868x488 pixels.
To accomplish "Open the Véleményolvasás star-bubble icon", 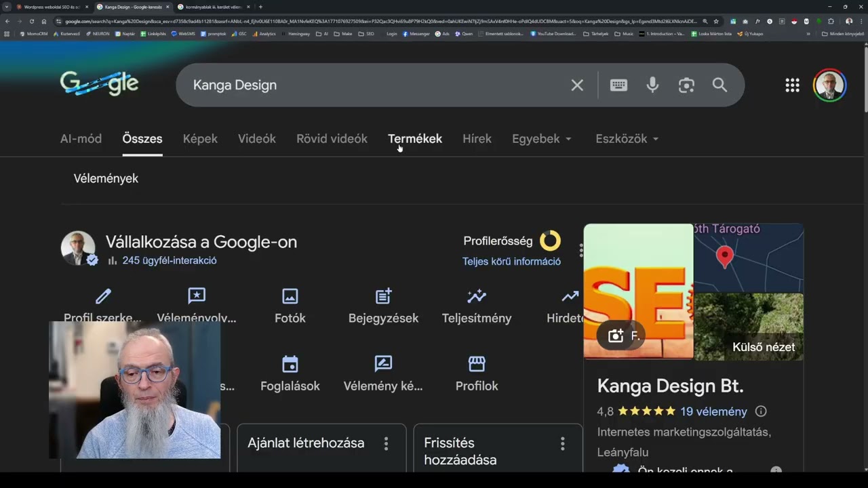I will click(196, 296).
